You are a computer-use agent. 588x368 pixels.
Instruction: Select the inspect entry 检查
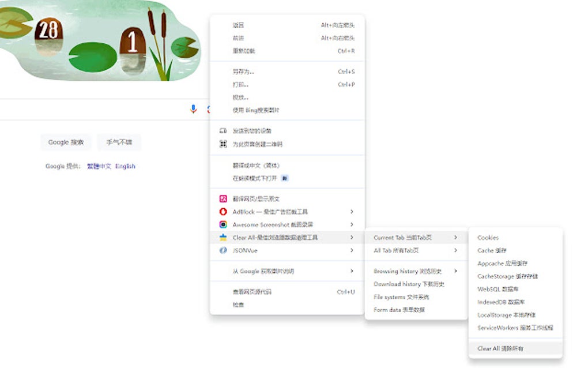287,305
